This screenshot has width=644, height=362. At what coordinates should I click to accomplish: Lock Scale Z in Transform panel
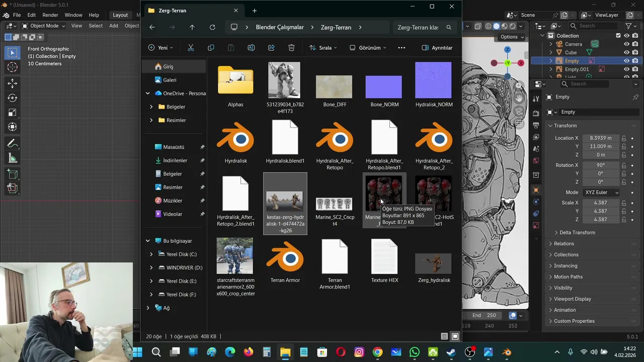pyautogui.click(x=624, y=220)
